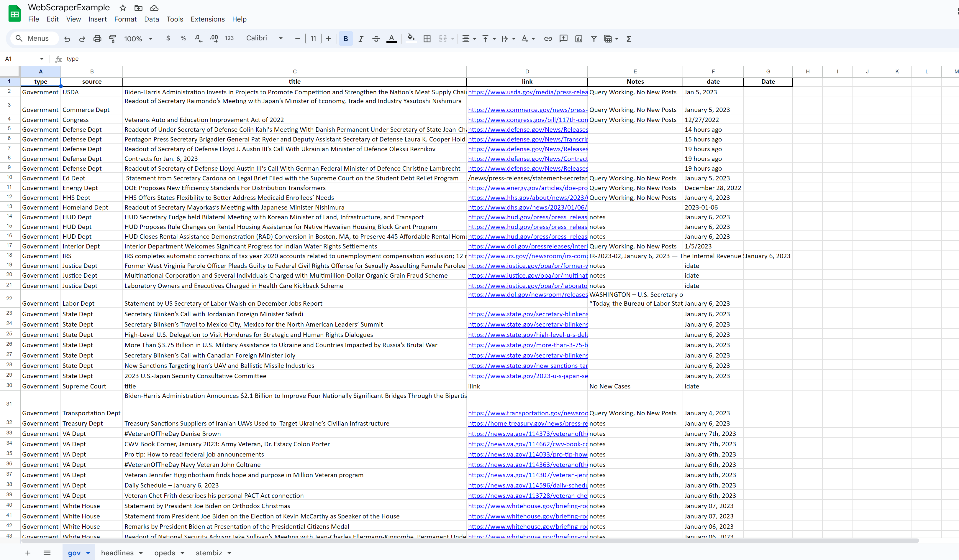Select row 18 header
Image resolution: width=959 pixels, height=560 pixels.
point(9,255)
